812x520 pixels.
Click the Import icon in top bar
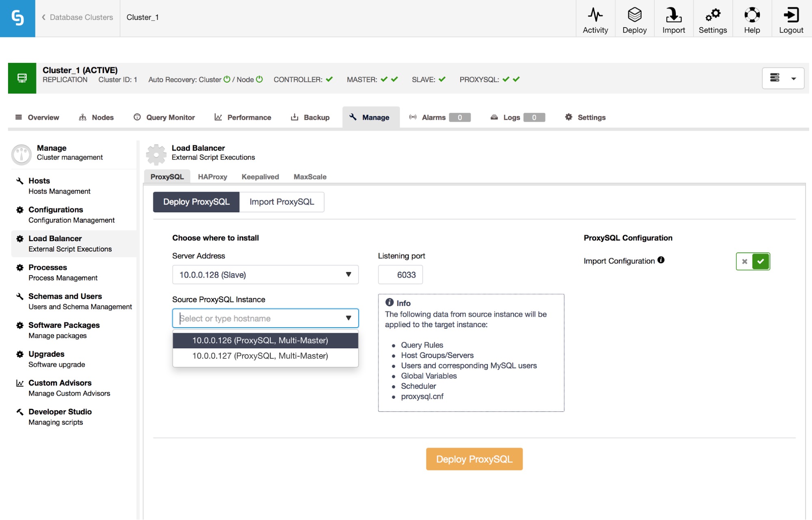tap(673, 15)
